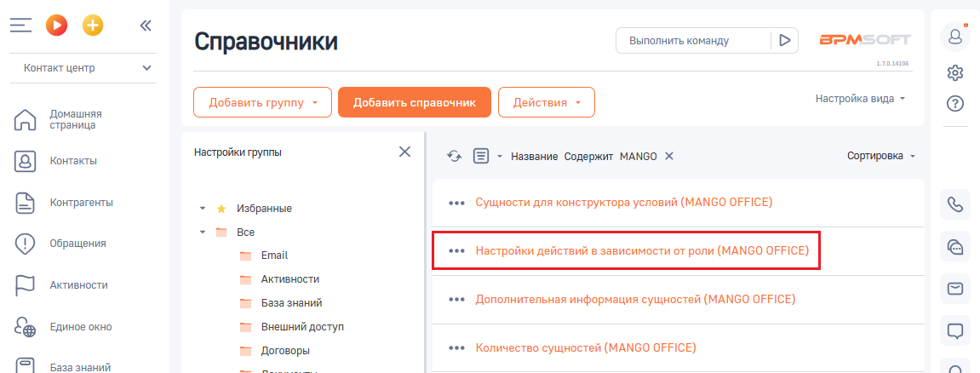Click the Активности flag icon
This screenshot has width=980, height=373.
click(x=25, y=285)
